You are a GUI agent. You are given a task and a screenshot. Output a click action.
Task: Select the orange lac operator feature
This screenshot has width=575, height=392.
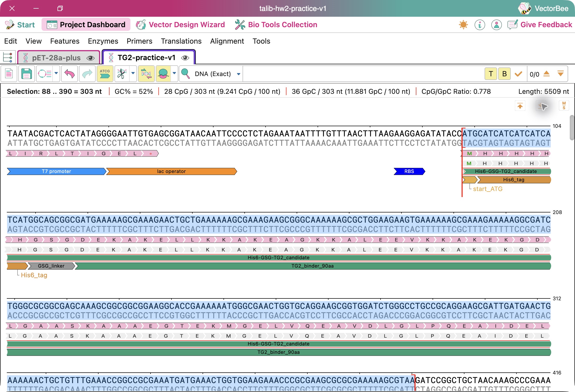coord(172,171)
